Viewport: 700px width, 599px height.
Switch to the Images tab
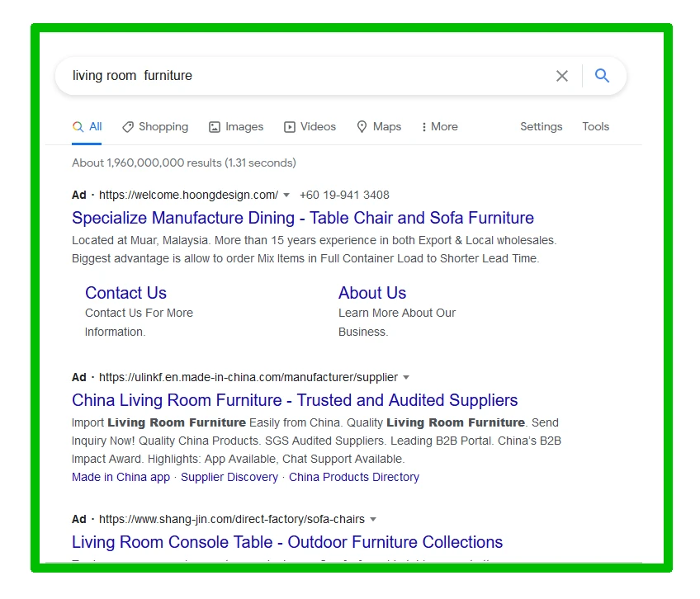pyautogui.click(x=236, y=127)
